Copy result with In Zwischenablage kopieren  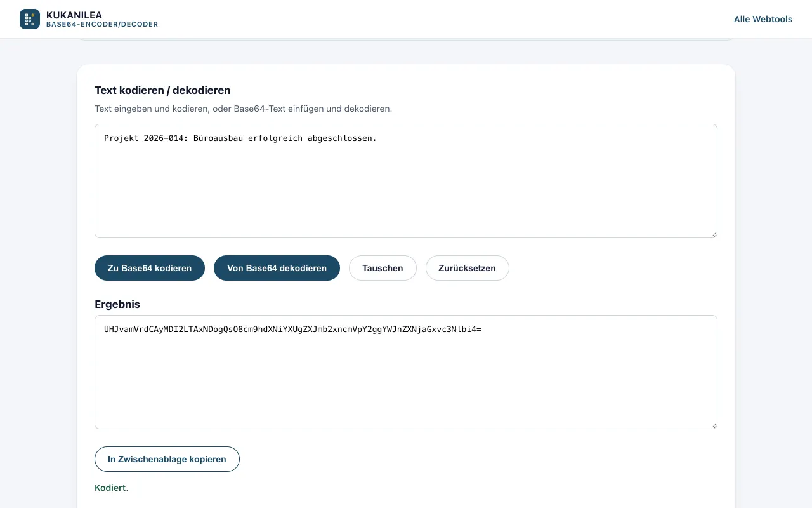click(x=167, y=459)
